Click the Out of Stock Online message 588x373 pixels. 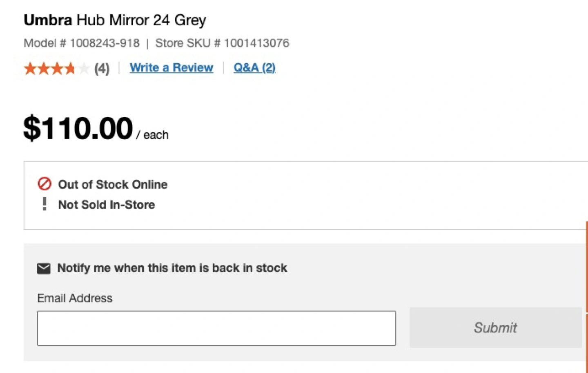click(x=113, y=184)
